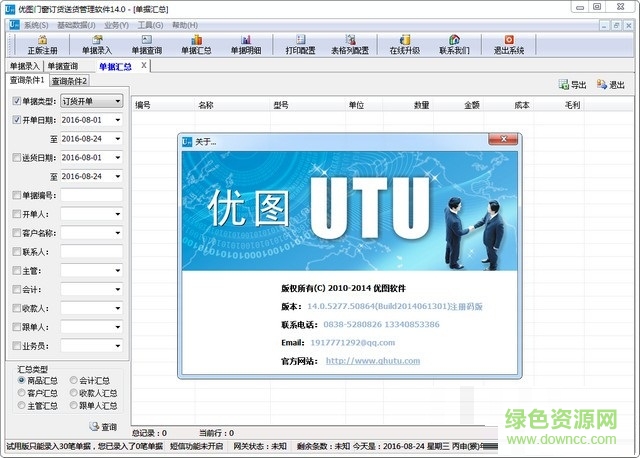The width and height of the screenshot is (640, 458).
Task: Open 单据录入 document entry toolbar icon
Action: pyautogui.click(x=97, y=45)
